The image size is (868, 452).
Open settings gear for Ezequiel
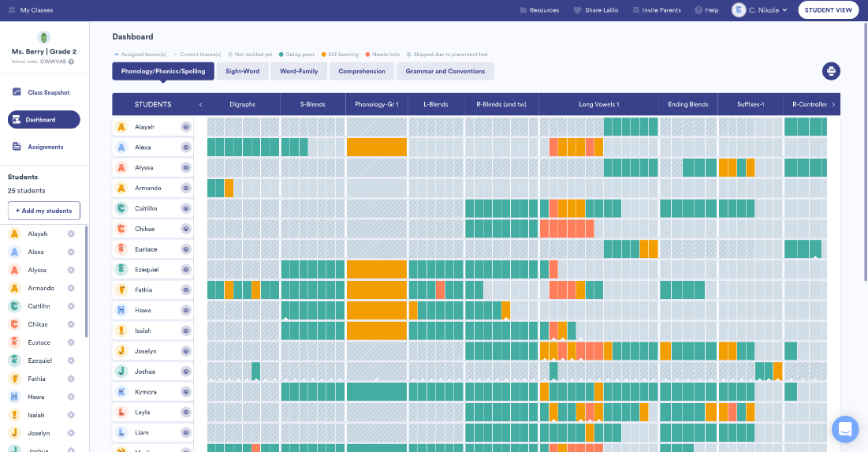click(x=71, y=360)
